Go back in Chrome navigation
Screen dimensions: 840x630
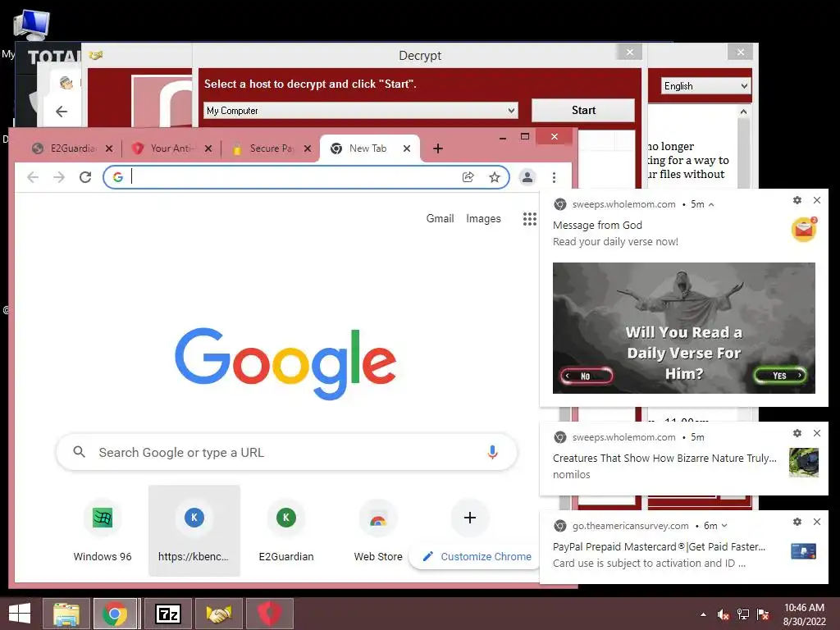(x=33, y=177)
